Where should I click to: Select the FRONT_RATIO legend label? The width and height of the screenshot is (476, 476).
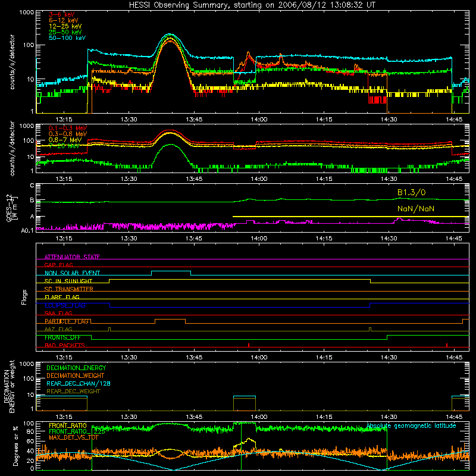[68, 425]
